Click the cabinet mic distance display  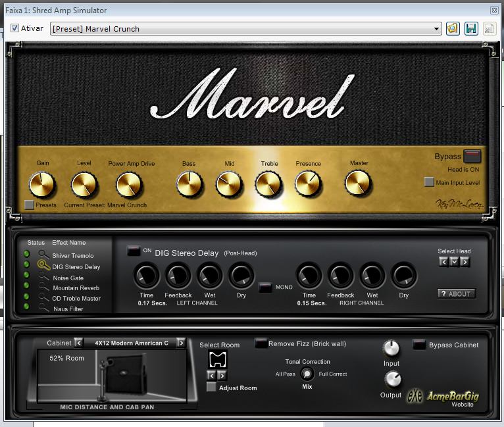point(112,376)
